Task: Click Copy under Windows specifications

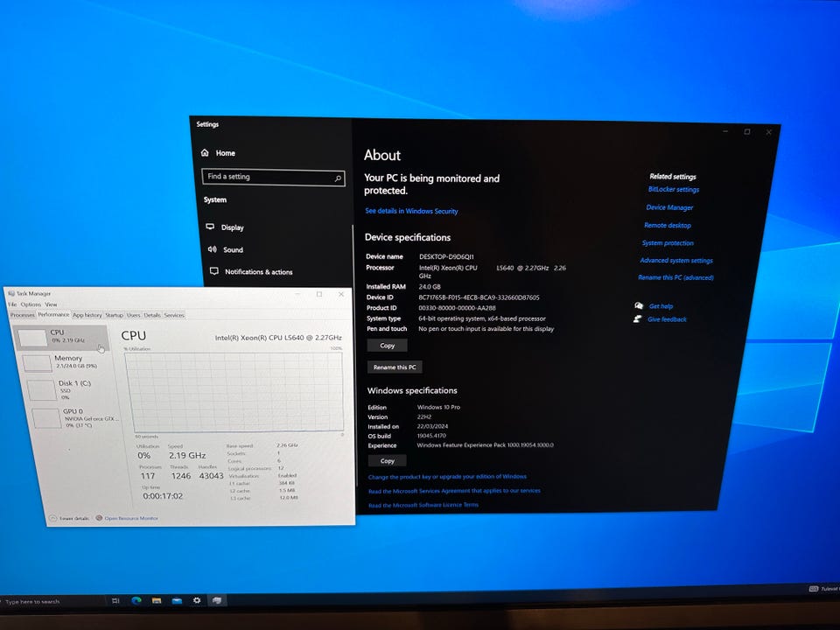Action: [388, 461]
